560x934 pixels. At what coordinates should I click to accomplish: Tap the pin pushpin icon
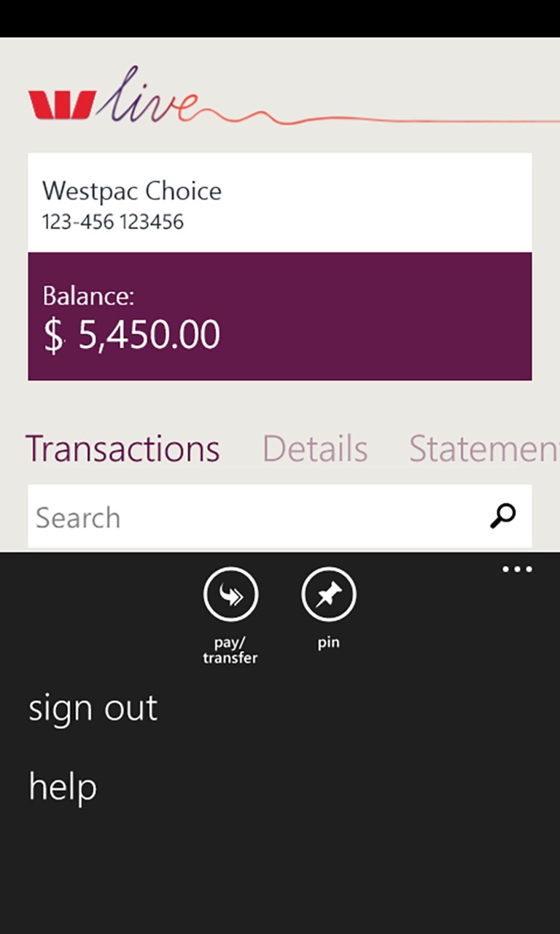point(328,595)
